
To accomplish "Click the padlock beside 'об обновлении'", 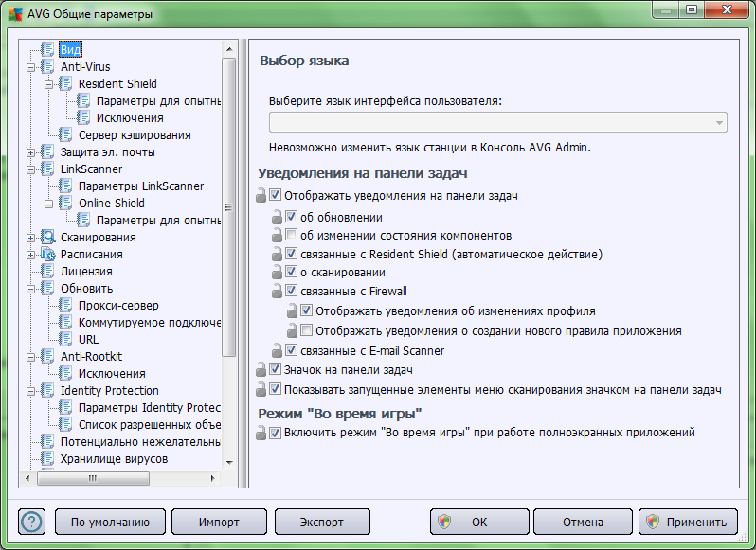I will [277, 217].
